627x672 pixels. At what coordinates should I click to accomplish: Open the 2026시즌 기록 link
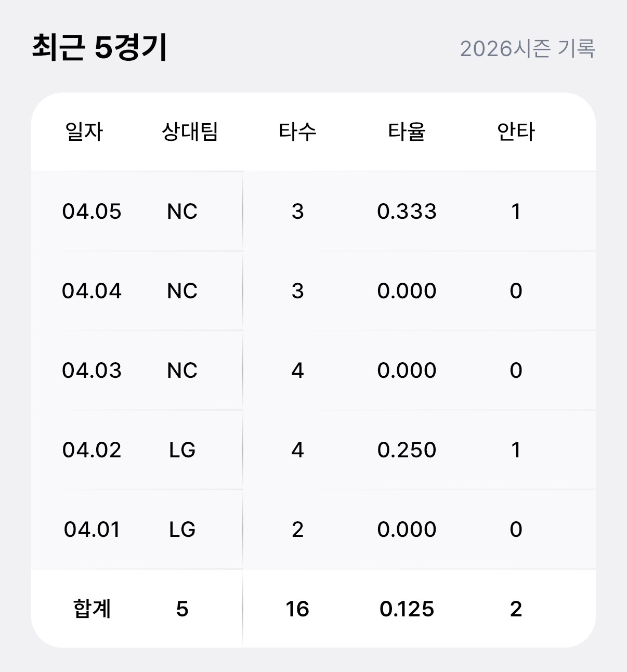tap(527, 48)
